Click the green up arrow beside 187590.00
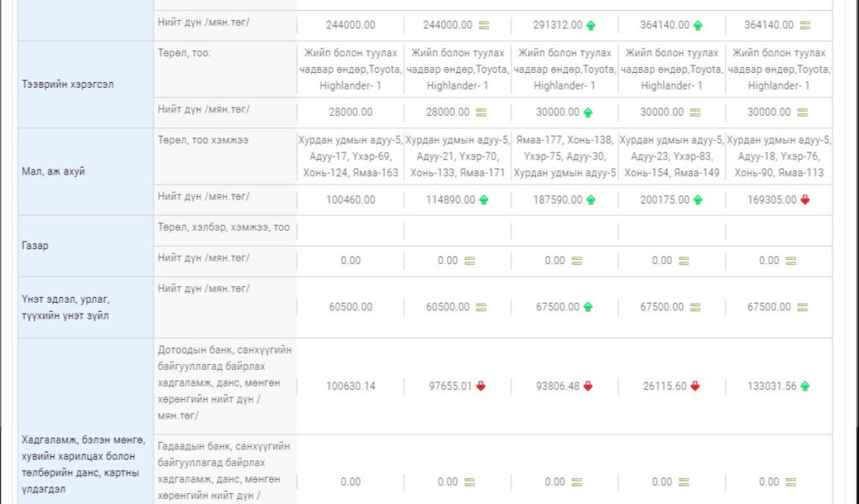The width and height of the screenshot is (859, 504). tap(589, 200)
